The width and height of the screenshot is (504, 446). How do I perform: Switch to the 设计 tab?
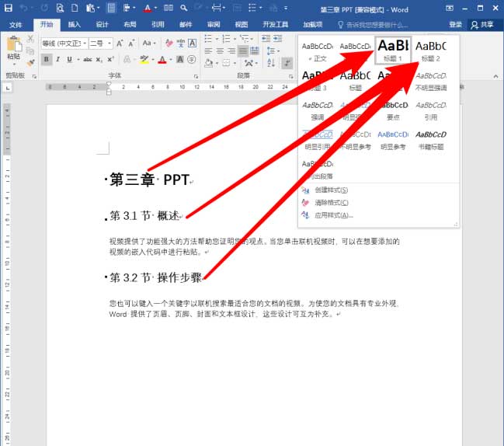click(x=103, y=24)
